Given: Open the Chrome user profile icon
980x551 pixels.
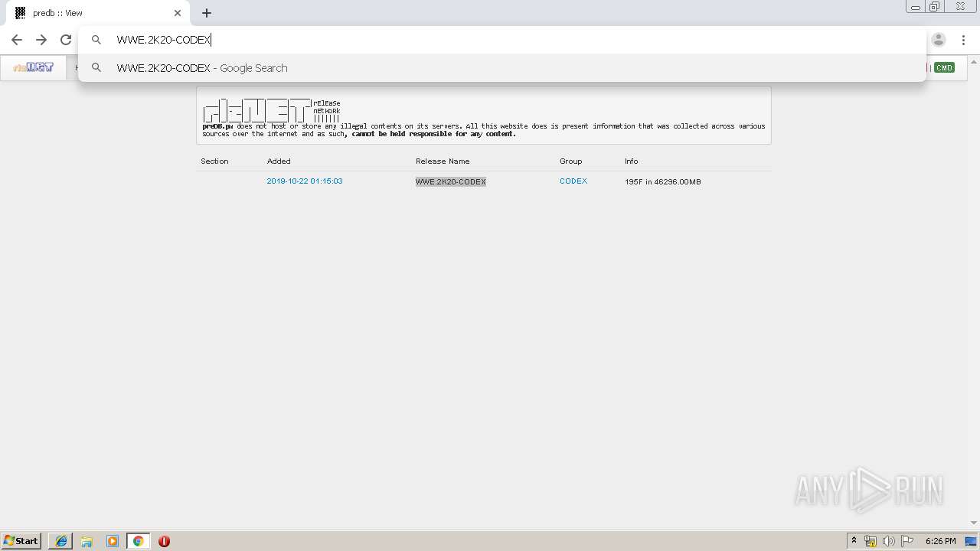Looking at the screenshot, I should (x=939, y=40).
